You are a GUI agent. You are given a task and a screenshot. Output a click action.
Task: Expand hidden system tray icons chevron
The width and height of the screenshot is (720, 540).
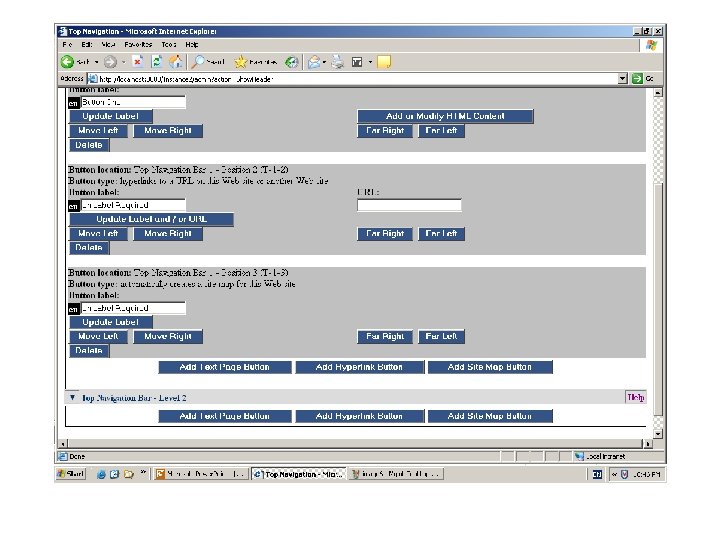coord(614,474)
